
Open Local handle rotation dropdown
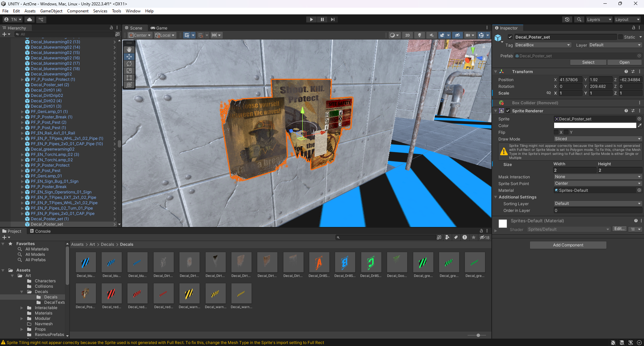pyautogui.click(x=165, y=35)
